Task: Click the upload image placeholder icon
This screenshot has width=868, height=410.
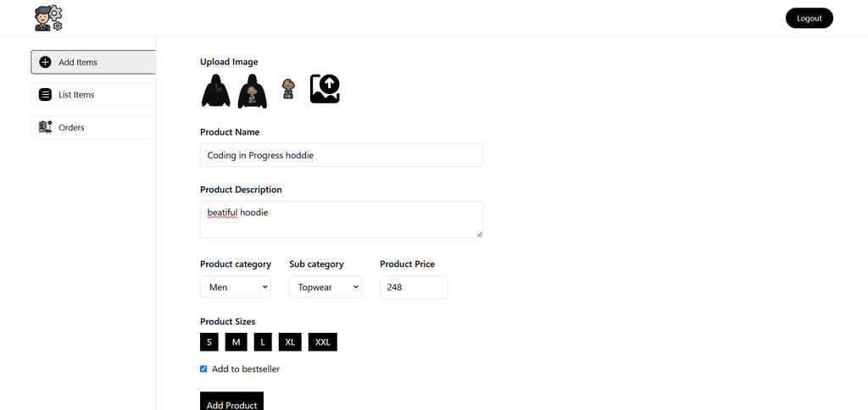Action: tap(325, 89)
